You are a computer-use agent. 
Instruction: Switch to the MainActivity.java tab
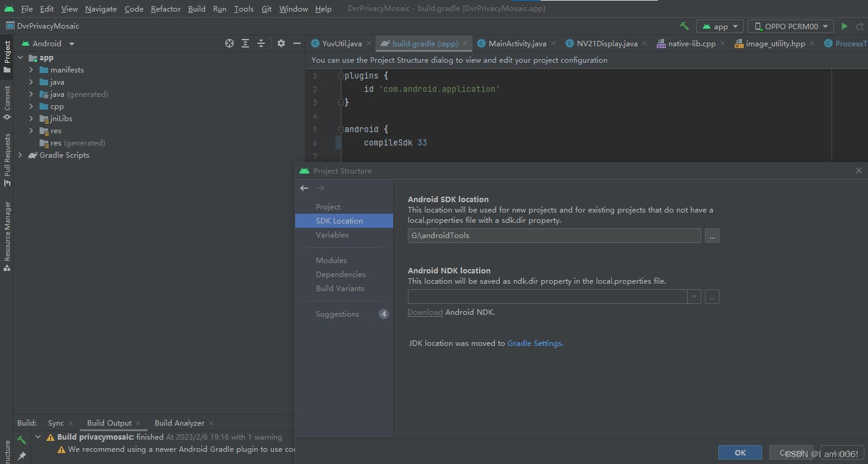tap(516, 43)
